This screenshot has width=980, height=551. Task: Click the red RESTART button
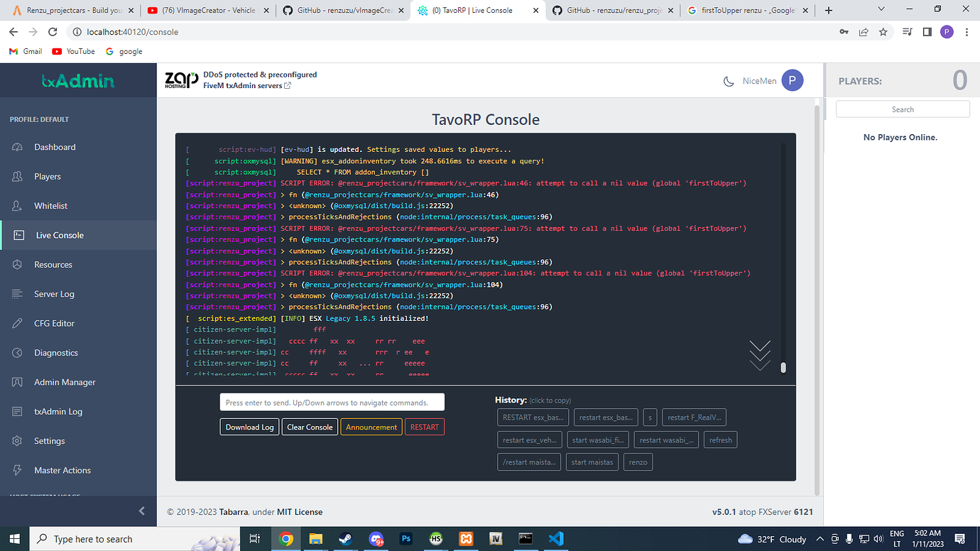(x=424, y=427)
